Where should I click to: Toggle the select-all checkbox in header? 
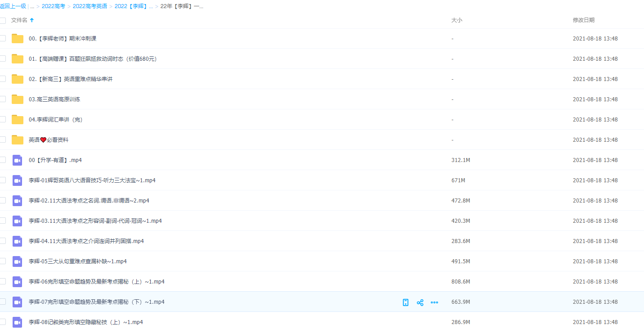point(3,20)
